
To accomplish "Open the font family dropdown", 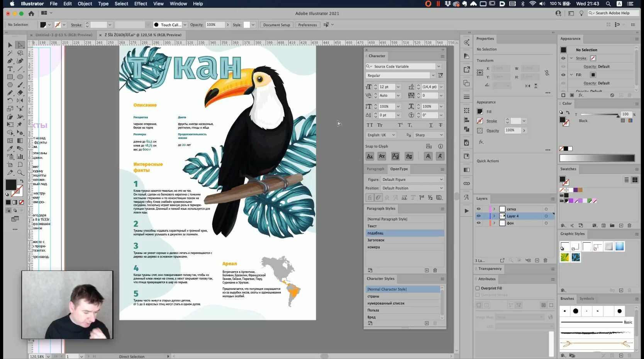I will 439,66.
